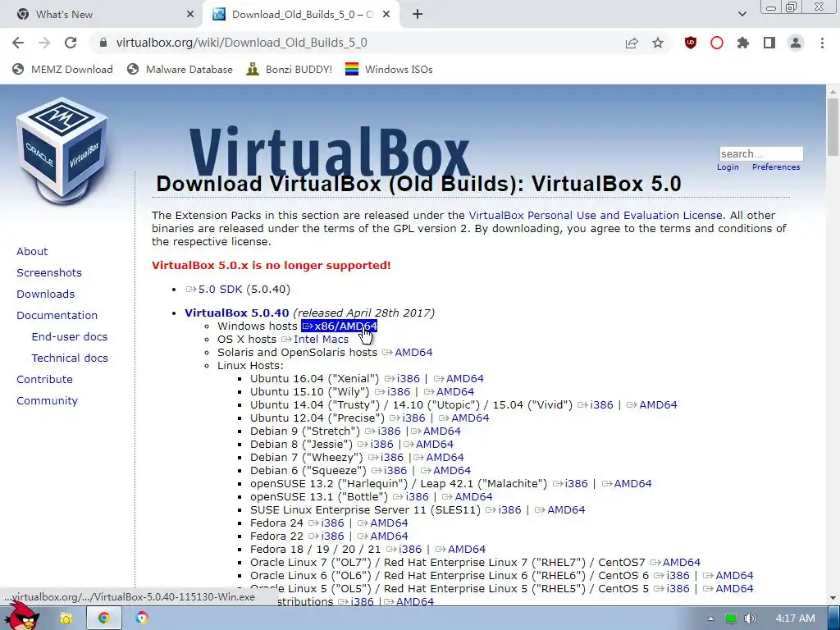This screenshot has height=630, width=840.
Task: Download Debian 9 Stretch AMD64
Action: (x=436, y=431)
